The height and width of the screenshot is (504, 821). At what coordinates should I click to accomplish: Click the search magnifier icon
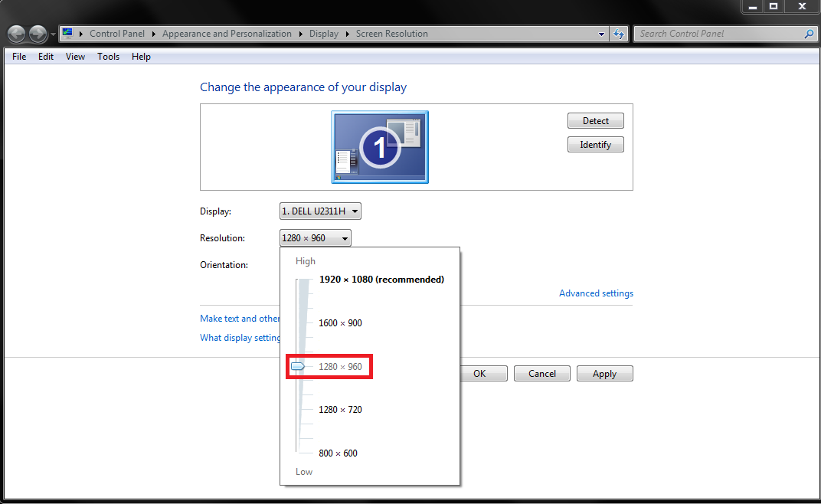click(809, 34)
